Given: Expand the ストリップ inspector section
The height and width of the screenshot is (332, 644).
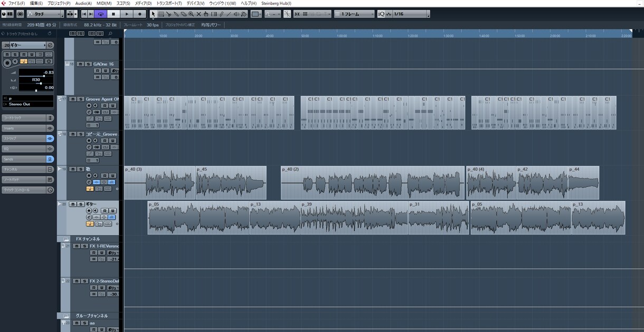Looking at the screenshot, I should (27, 139).
